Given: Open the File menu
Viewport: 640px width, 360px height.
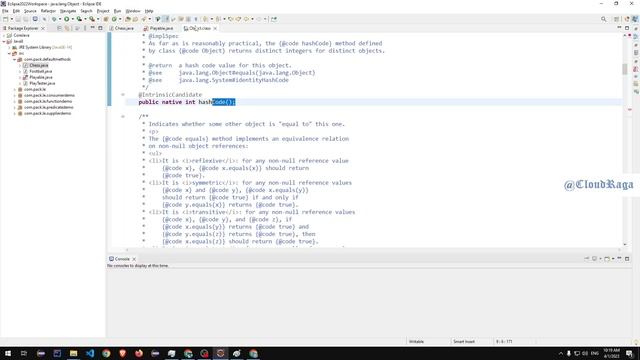Looking at the screenshot, I should [x=5, y=11].
